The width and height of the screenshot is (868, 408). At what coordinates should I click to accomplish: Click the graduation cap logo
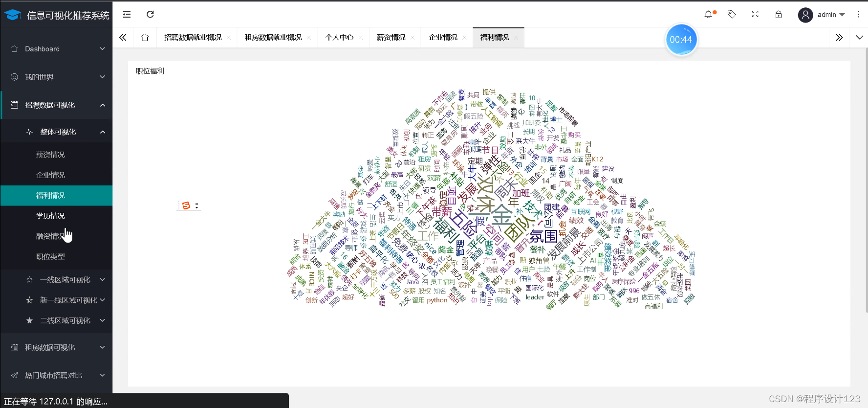click(x=13, y=15)
